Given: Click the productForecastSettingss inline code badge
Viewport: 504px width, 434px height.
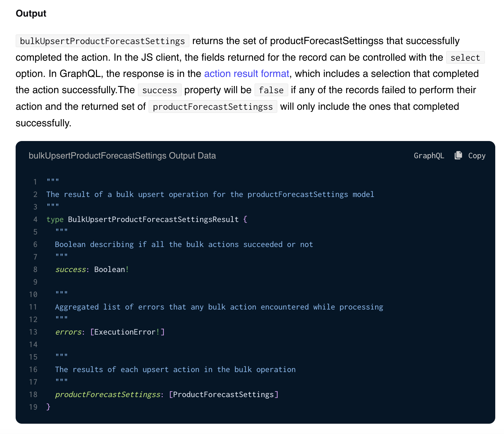Looking at the screenshot, I should click(213, 106).
